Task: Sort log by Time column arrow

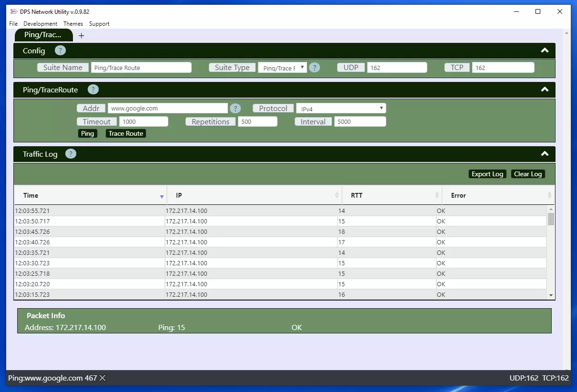Action: [x=162, y=196]
